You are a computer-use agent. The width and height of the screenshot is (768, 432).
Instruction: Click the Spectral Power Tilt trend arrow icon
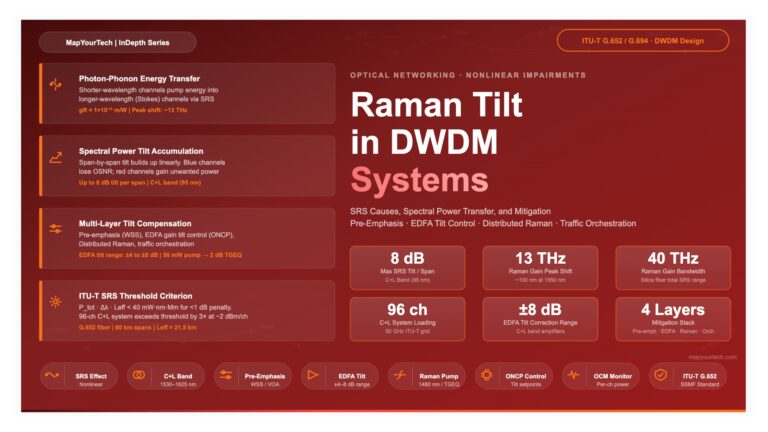(55, 157)
